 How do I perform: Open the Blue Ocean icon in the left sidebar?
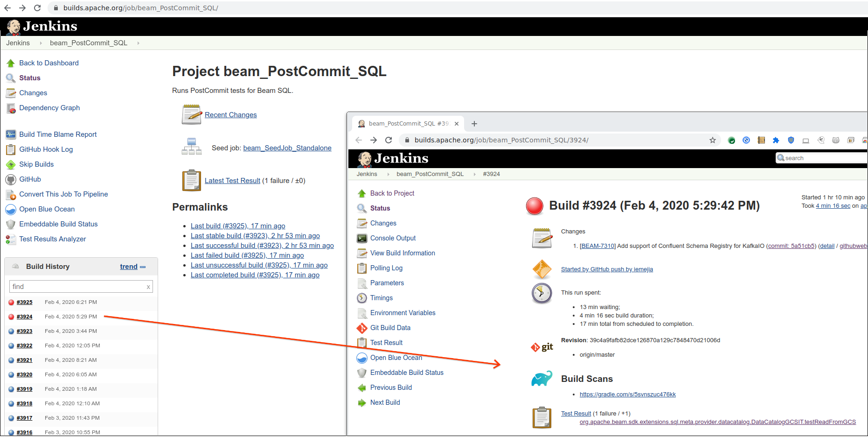coord(11,209)
